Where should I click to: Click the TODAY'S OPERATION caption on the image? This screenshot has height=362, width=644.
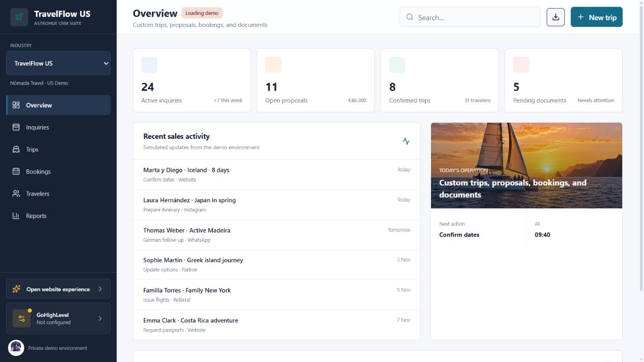[x=463, y=170]
